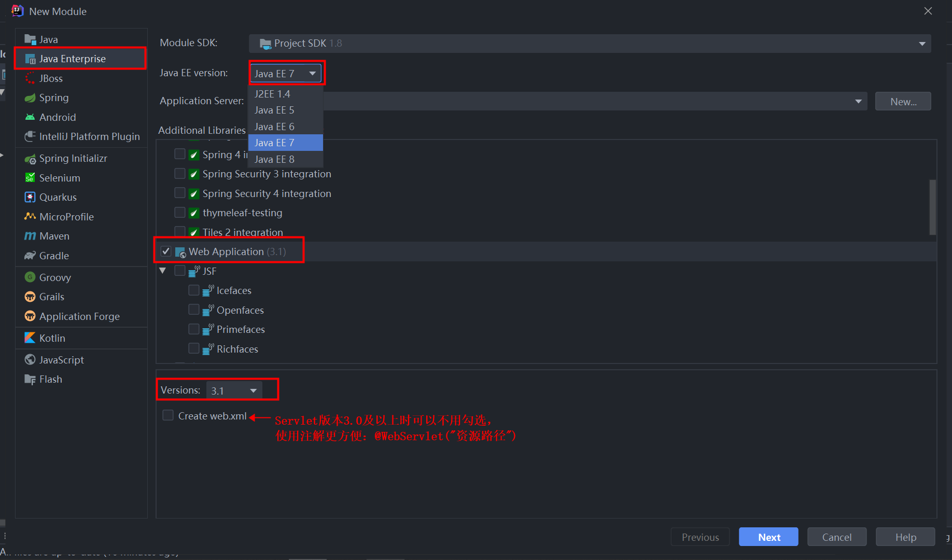Enable thymeleaf-testing library
Image resolution: width=952 pixels, height=560 pixels.
[180, 212]
